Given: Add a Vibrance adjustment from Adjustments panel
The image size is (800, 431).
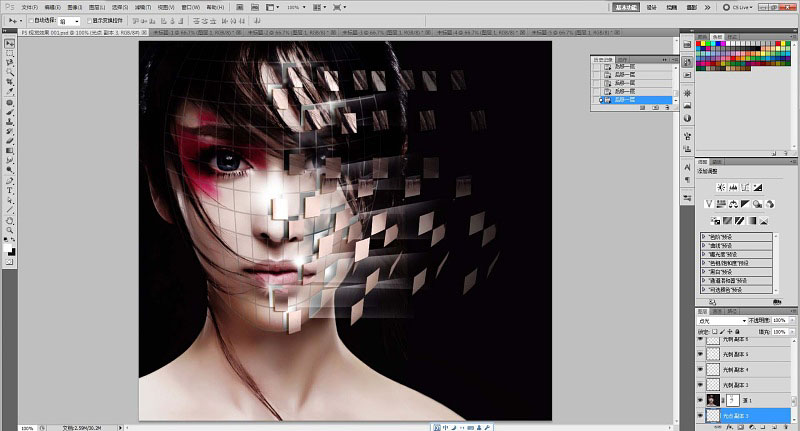Looking at the screenshot, I should (709, 204).
